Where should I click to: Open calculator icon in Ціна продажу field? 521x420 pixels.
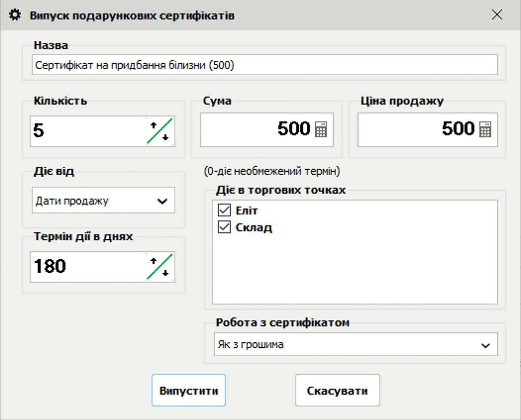click(485, 130)
